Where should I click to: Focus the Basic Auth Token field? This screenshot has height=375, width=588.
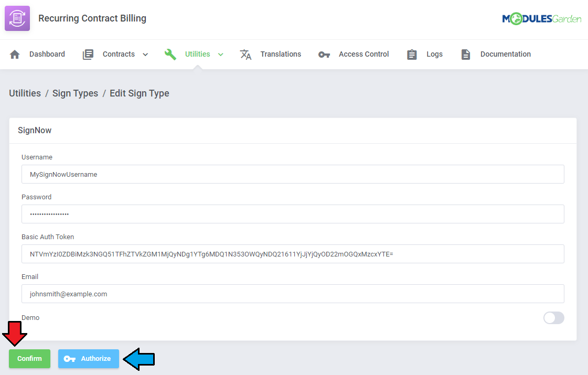tap(293, 254)
